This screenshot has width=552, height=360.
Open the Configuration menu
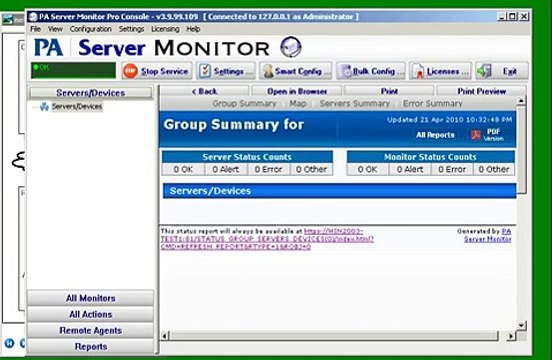pos(91,29)
